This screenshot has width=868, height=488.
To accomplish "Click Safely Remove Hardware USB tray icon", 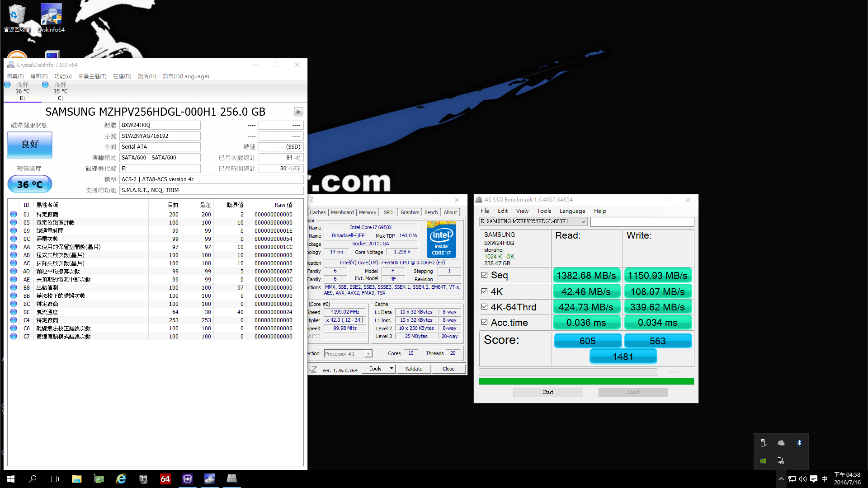I will [763, 443].
